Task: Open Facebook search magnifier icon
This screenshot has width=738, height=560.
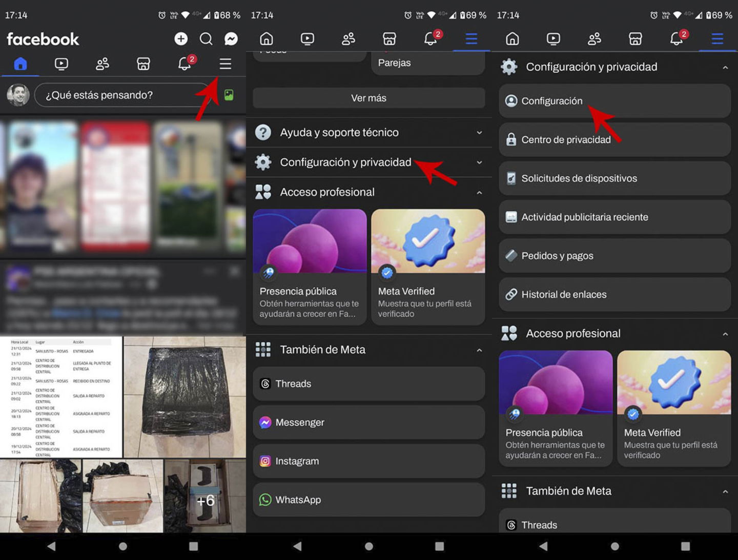Action: (206, 39)
